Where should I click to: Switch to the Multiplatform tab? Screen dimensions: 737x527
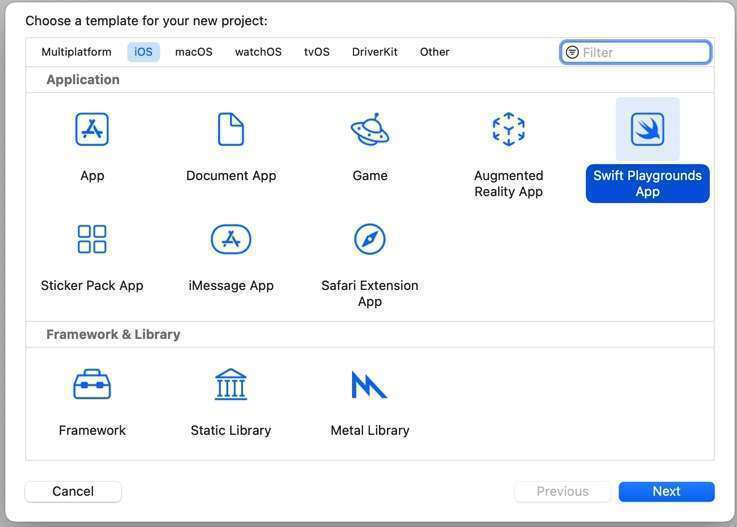coord(76,52)
